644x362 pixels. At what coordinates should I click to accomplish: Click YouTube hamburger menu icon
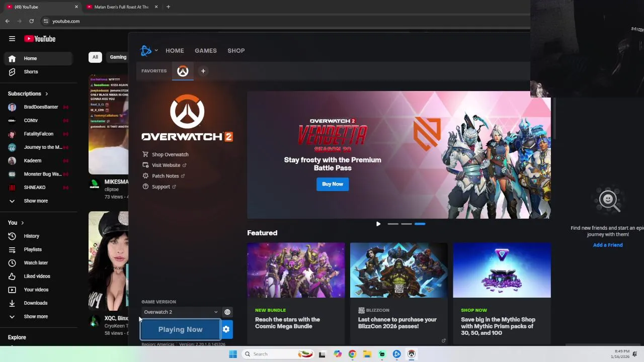click(x=12, y=39)
